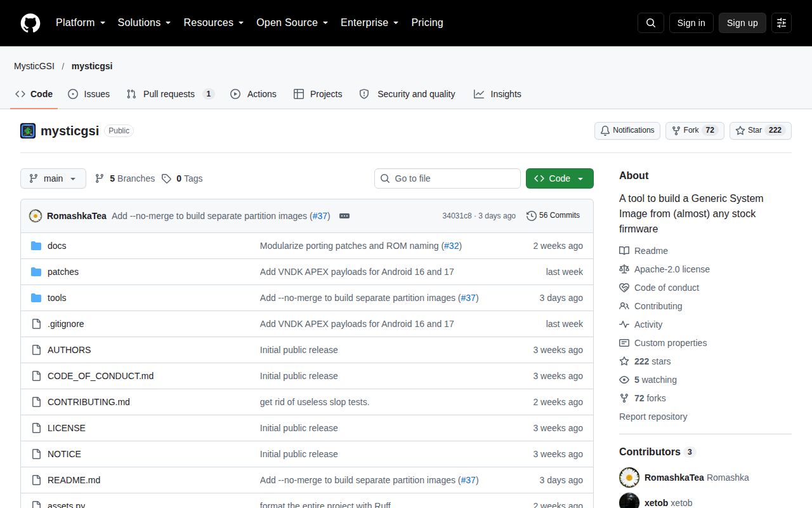Open the search magnifier button
This screenshot has height=508, width=812.
pyautogui.click(x=651, y=23)
